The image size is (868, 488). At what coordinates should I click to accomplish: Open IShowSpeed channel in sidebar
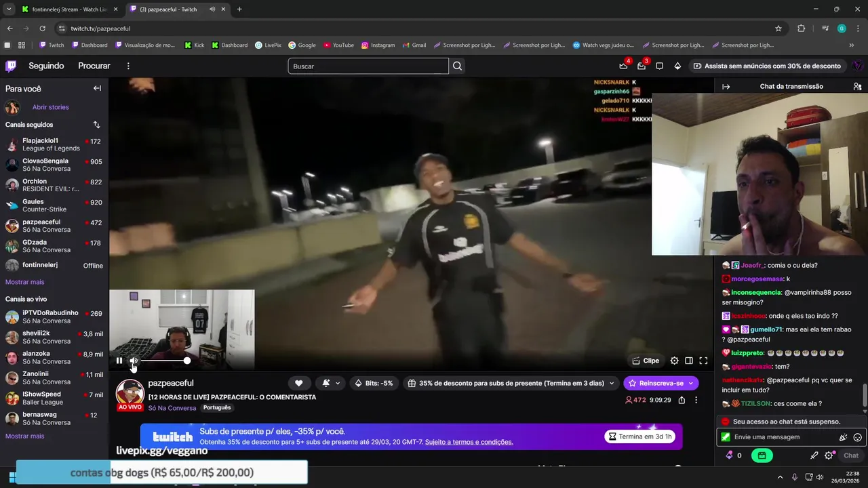(x=54, y=398)
